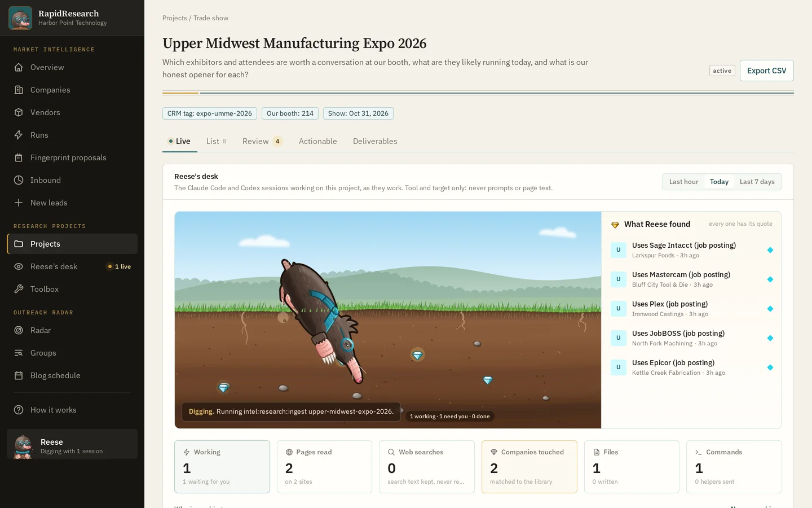Select the Vendors box icon

pyautogui.click(x=19, y=112)
